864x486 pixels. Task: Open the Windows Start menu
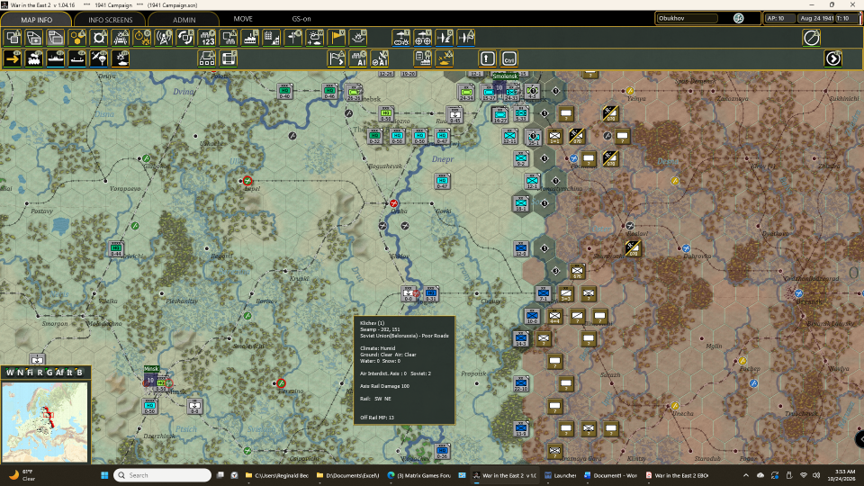tap(104, 475)
